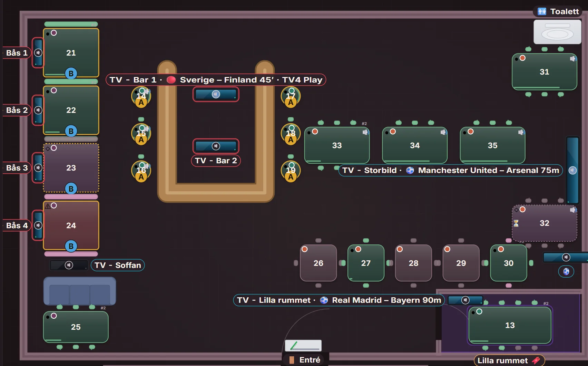Viewport: 588px width, 366px height.
Task: Mute the TV - Bar 1 screen speaker
Action: (216, 94)
